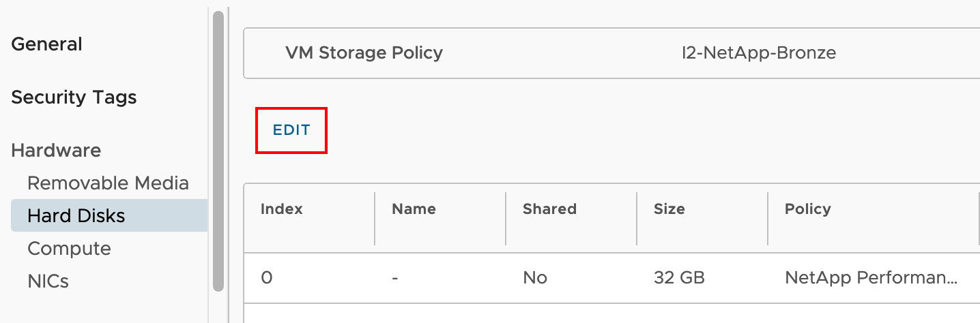Select the hard disk row with index 0
This screenshot has height=323, width=980.
click(267, 278)
